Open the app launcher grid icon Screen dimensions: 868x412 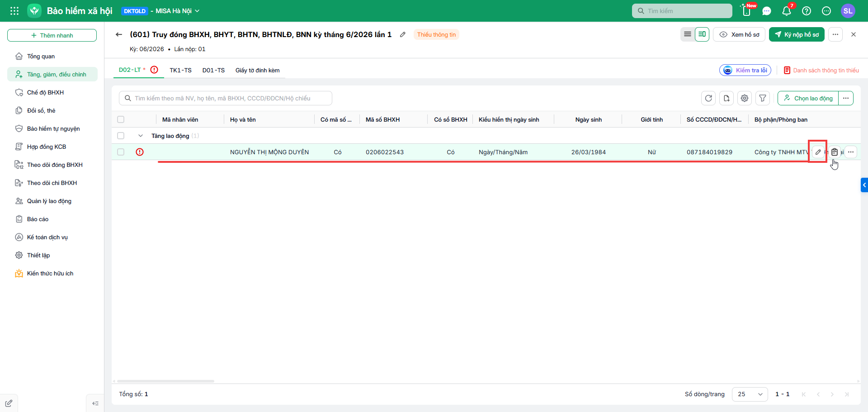[14, 11]
